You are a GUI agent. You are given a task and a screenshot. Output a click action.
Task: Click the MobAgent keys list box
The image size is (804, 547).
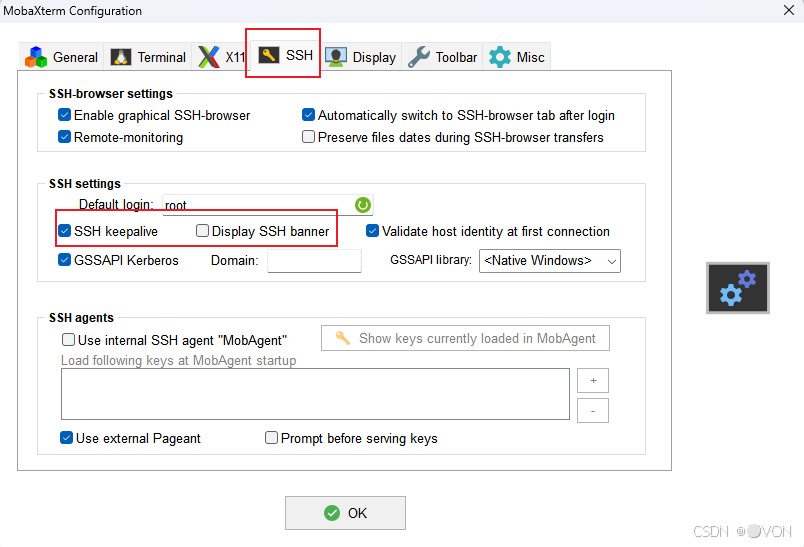(315, 394)
